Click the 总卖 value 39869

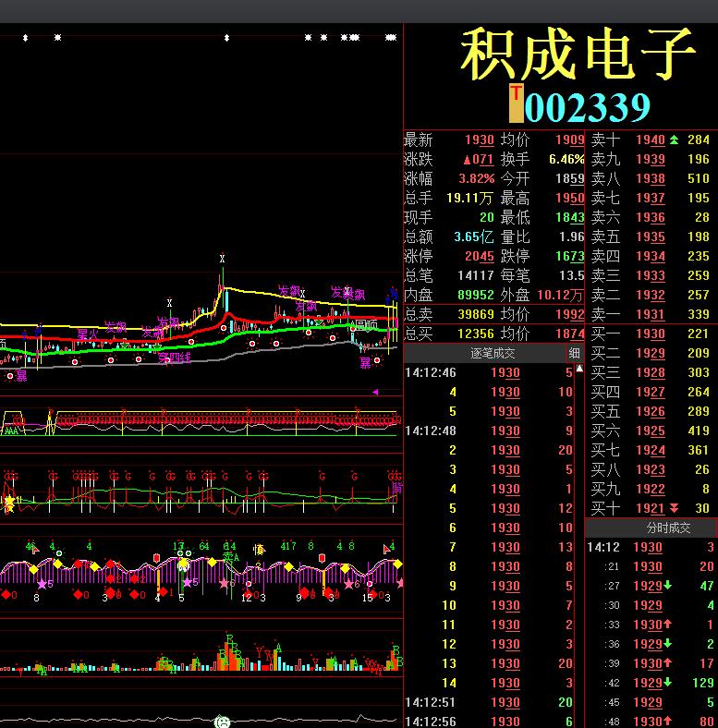point(476,314)
